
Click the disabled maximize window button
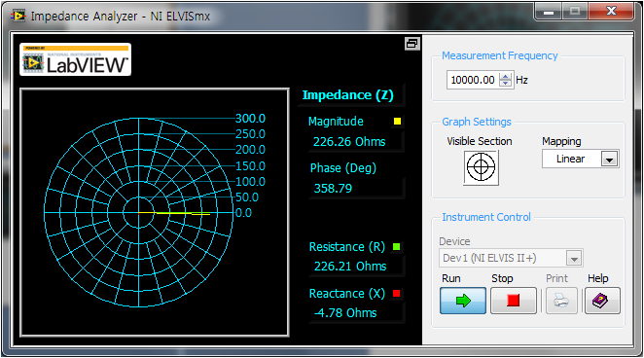click(575, 12)
